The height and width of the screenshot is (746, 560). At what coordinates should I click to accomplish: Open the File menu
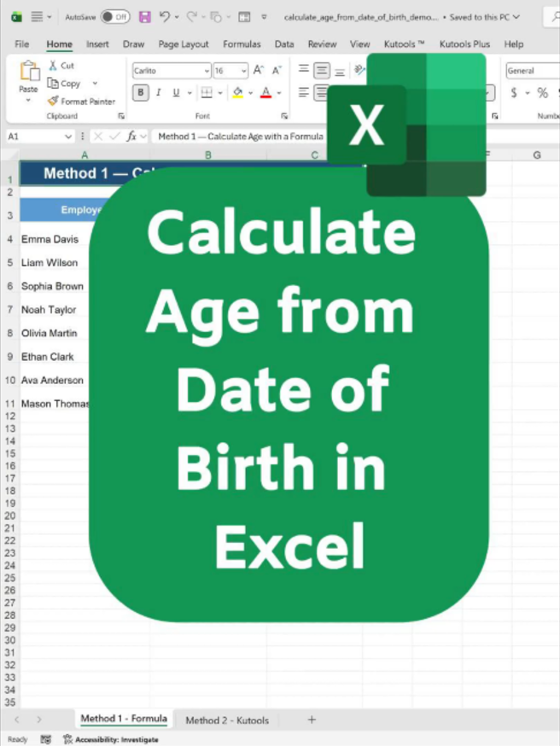pyautogui.click(x=22, y=44)
